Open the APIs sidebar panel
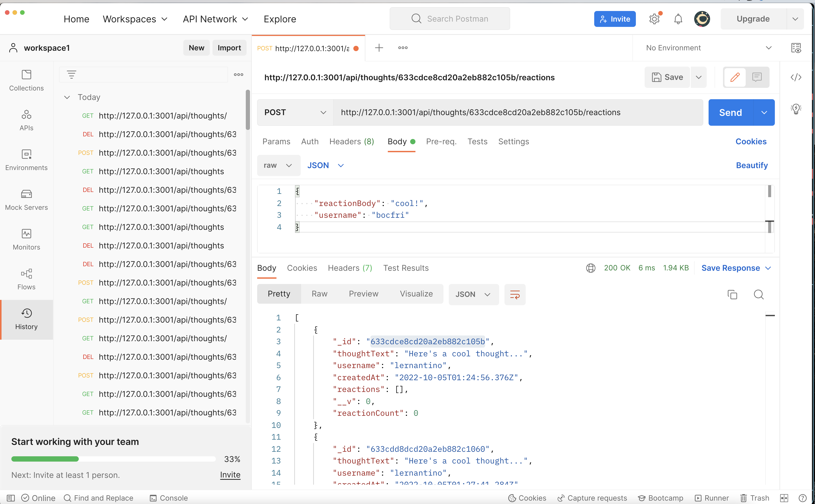 tap(26, 120)
